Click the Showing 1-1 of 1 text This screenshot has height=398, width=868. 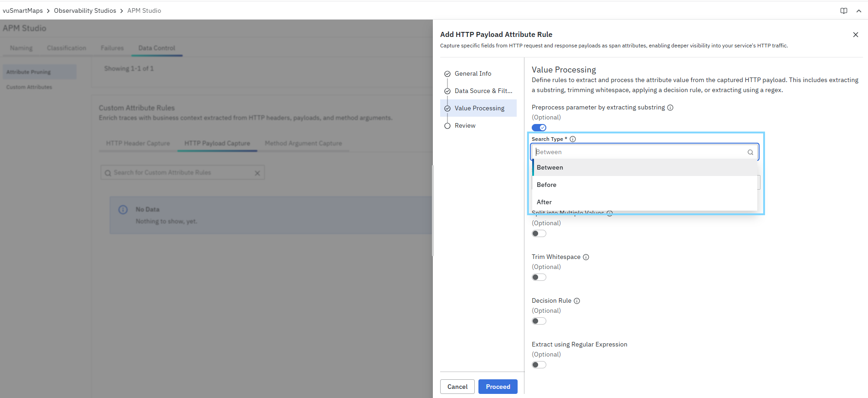[x=129, y=69]
